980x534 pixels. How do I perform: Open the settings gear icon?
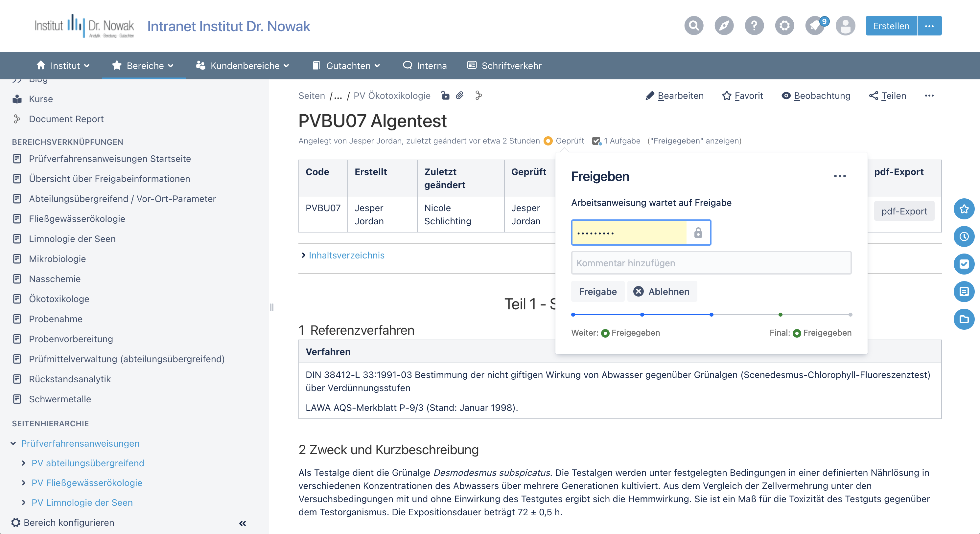[784, 26]
